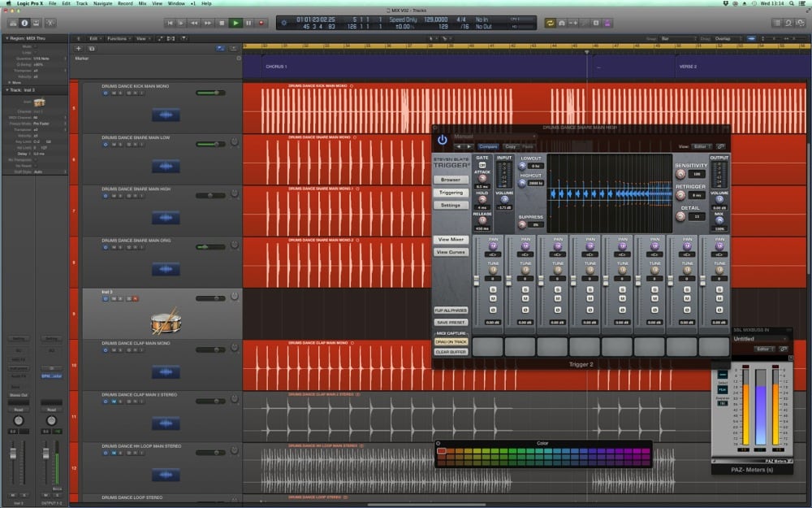Open the tracks area Edit dropdown
Screen dimensions: 812x508
pyautogui.click(x=94, y=38)
